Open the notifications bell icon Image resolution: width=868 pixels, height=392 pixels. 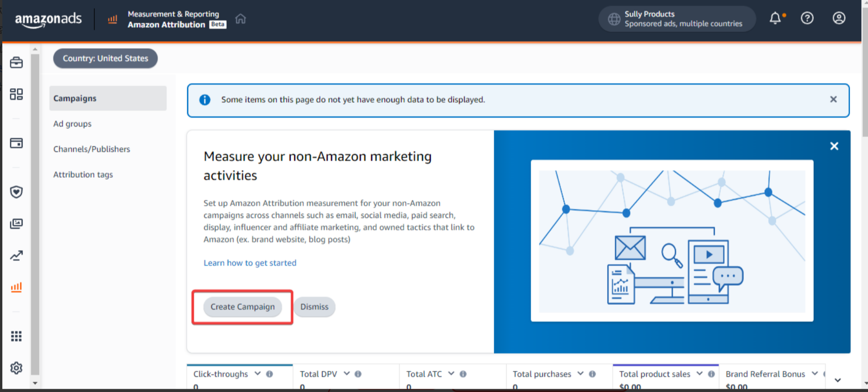(x=775, y=18)
